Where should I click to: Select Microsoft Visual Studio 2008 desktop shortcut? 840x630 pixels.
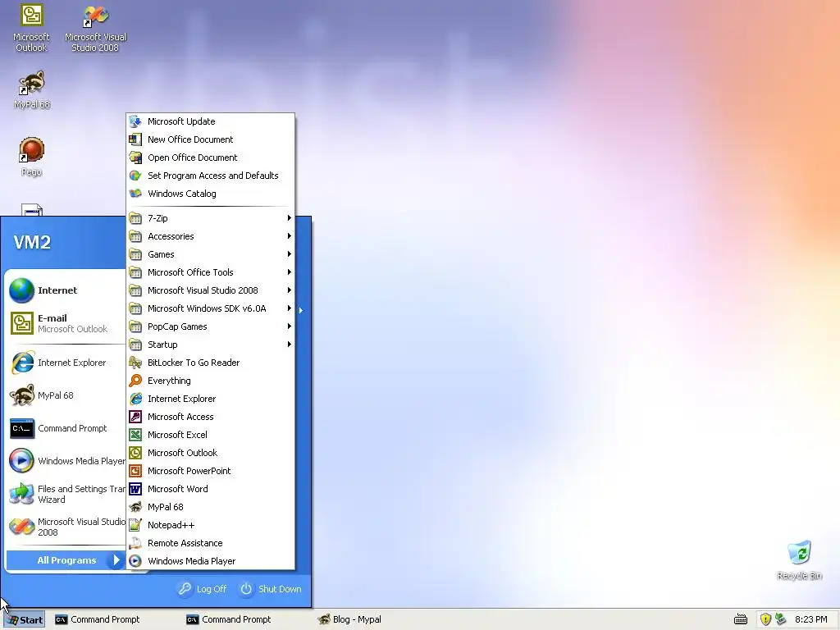95,28
